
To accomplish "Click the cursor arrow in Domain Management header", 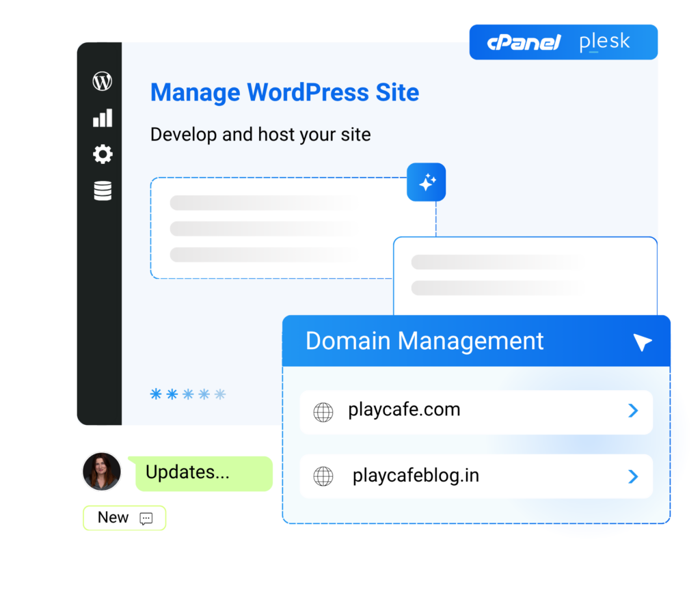I will 641,343.
